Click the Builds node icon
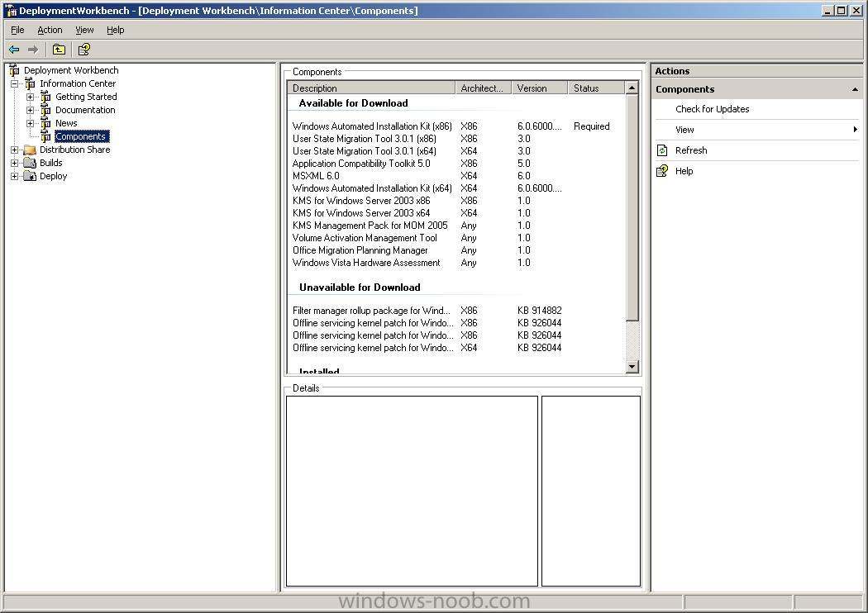The height and width of the screenshot is (613, 868). click(x=30, y=164)
